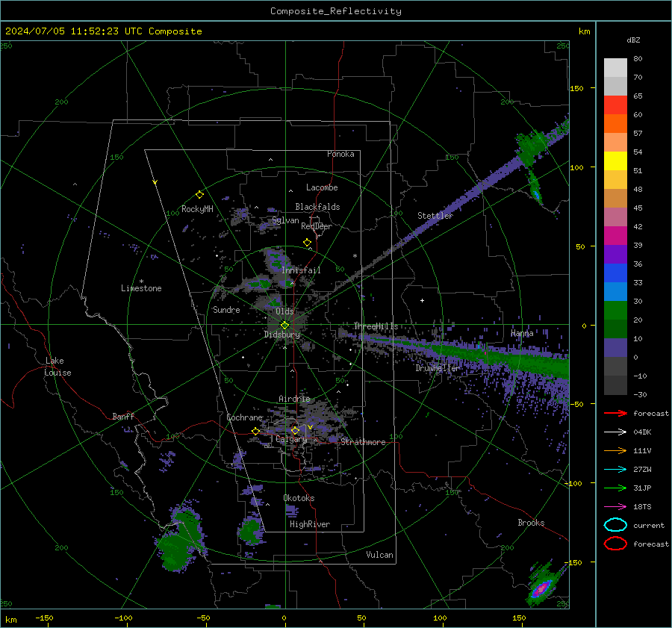672x628 pixels.
Task: Click the Banff town label
Action: 123,416
